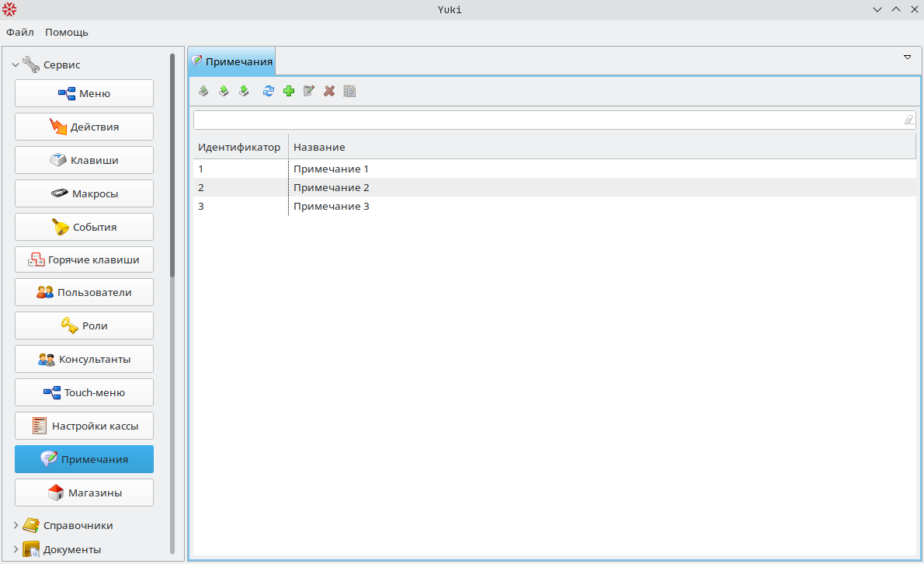Open the Горячие клавиши section
Screen dimensions: 924x564
point(84,259)
